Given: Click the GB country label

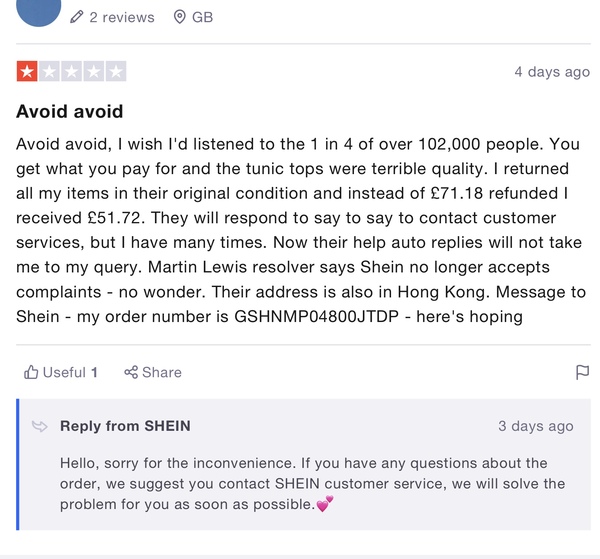Looking at the screenshot, I should [x=202, y=17].
